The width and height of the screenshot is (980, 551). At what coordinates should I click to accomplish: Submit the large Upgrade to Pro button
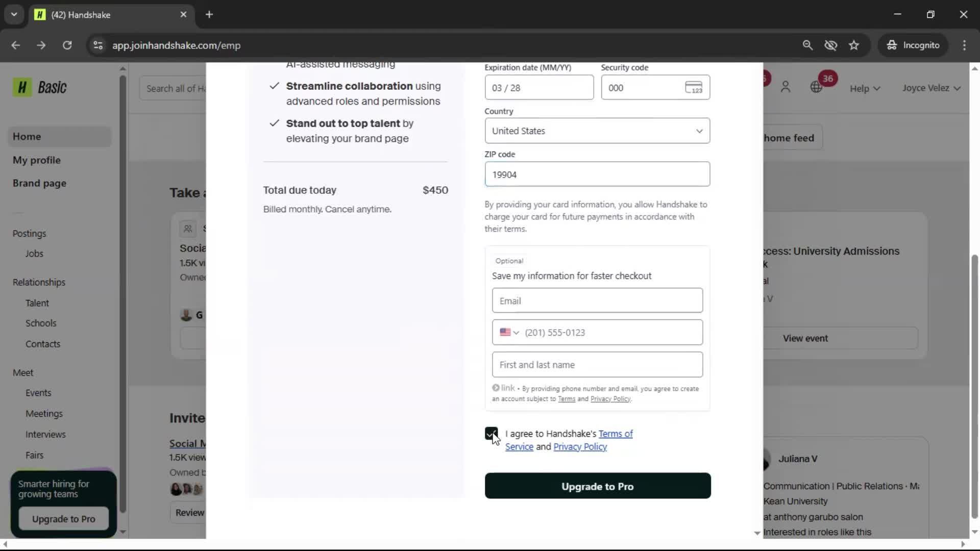click(x=598, y=486)
